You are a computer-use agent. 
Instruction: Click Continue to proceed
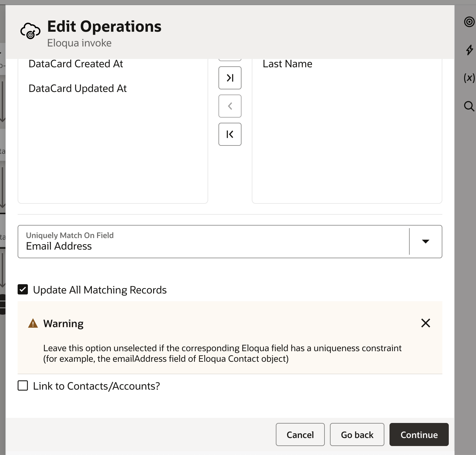[x=419, y=434]
